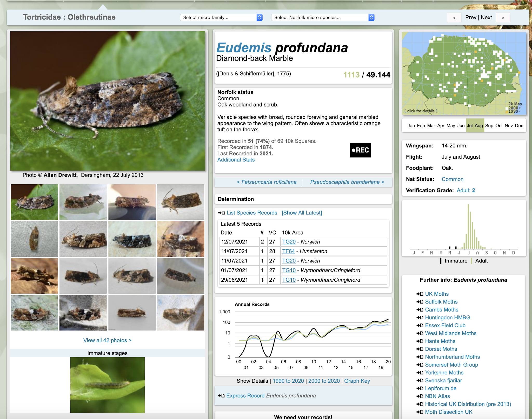Open the Select Norfolk micro species dropdown

(x=322, y=17)
